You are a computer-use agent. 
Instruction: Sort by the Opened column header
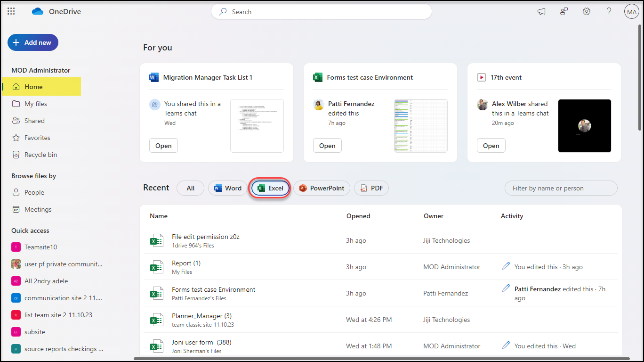point(358,216)
